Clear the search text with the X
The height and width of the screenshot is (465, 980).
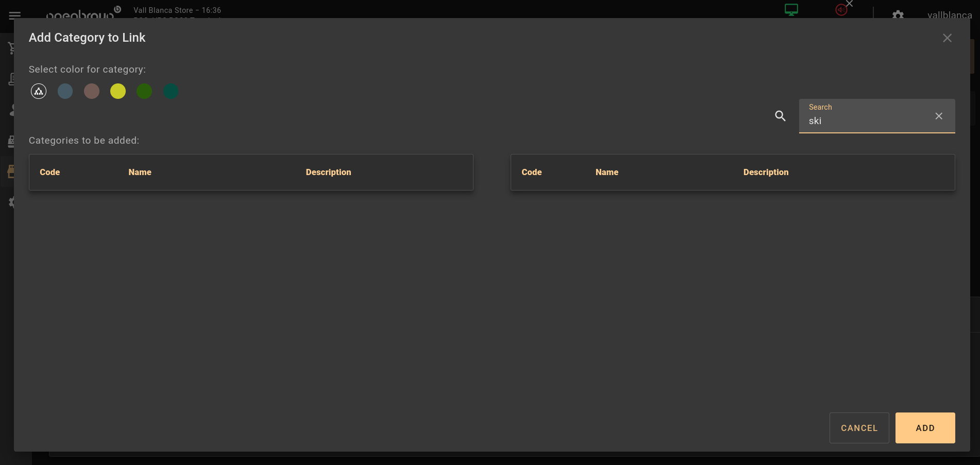click(x=939, y=116)
